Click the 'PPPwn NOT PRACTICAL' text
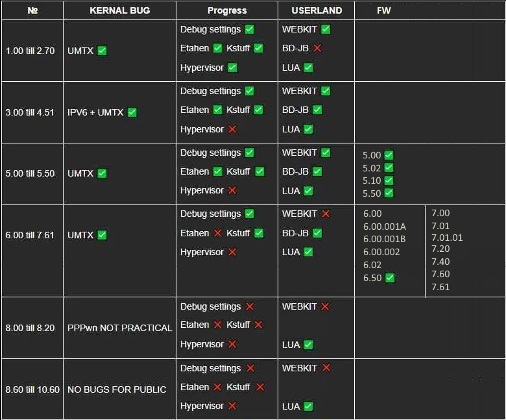 [120, 328]
